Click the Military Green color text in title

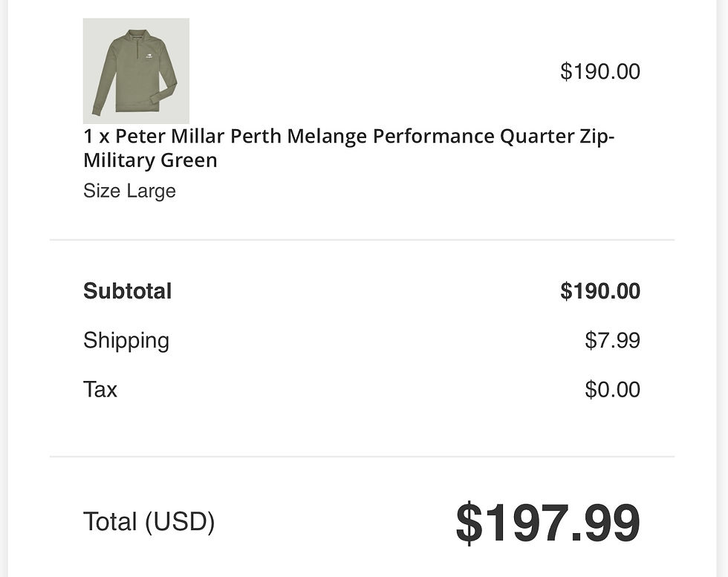click(150, 160)
